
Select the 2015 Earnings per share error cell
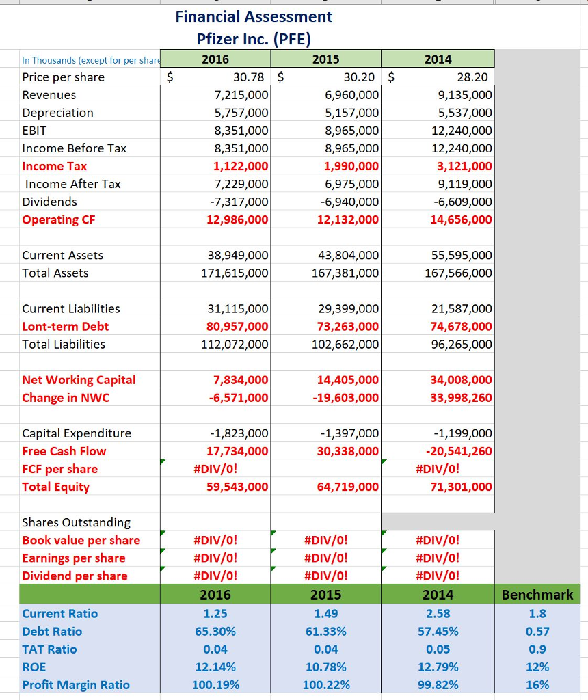pyautogui.click(x=326, y=558)
